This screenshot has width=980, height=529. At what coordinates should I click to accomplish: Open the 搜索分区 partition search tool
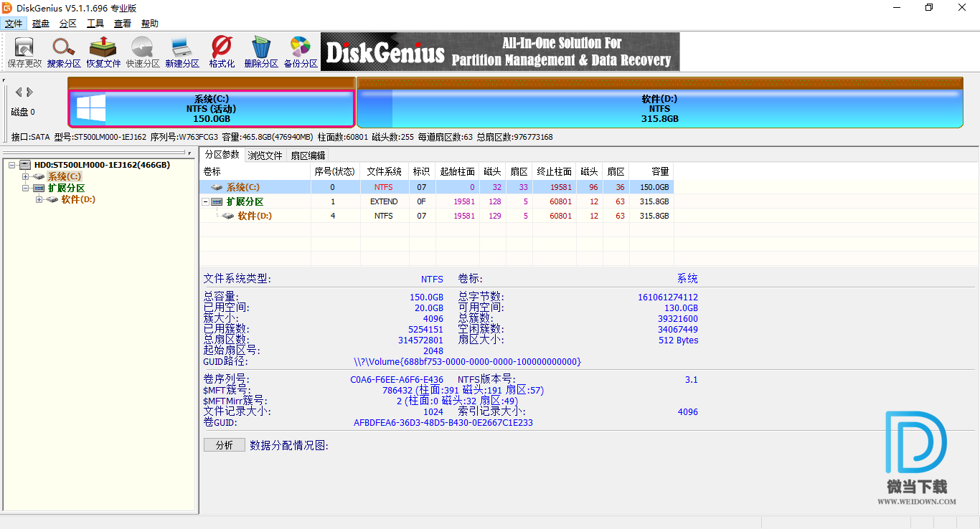pos(64,52)
